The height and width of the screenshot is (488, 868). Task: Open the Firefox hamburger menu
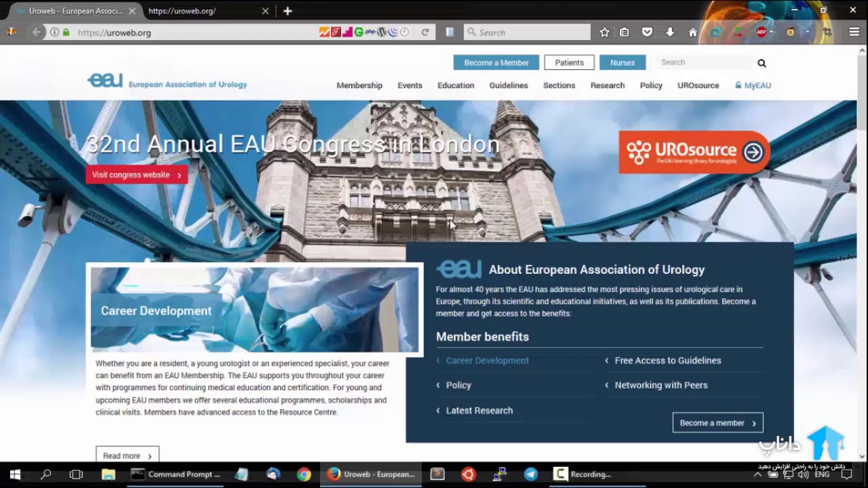(x=854, y=32)
